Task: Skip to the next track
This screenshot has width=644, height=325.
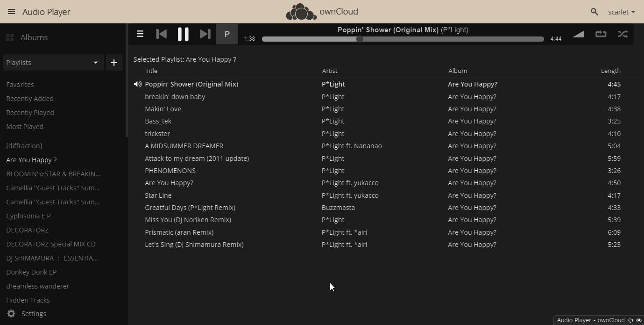Action: 205,34
